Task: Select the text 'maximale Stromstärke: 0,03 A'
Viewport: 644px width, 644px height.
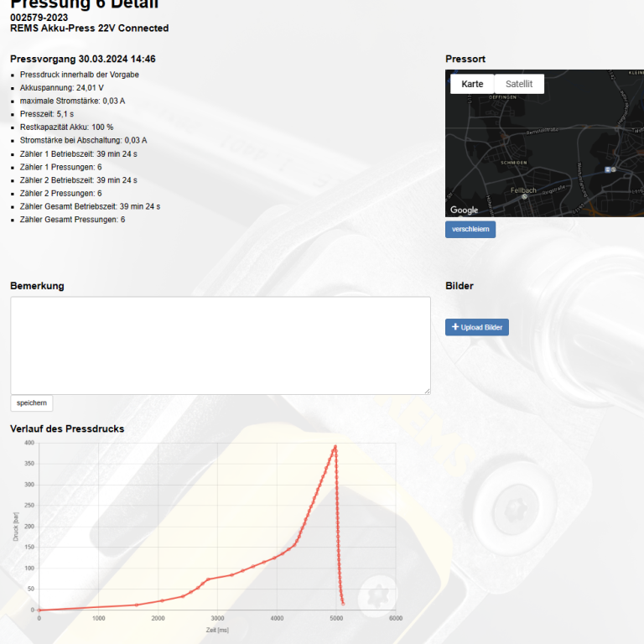Action: (72, 101)
